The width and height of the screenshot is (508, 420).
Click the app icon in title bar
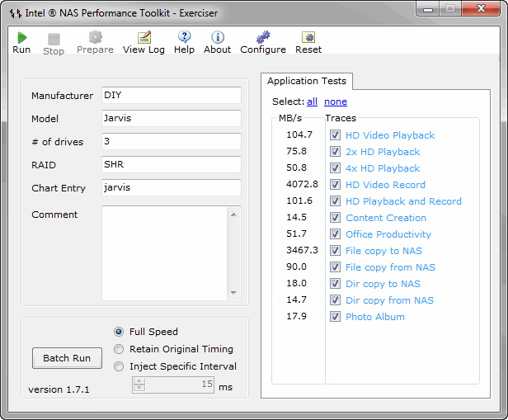coord(16,14)
